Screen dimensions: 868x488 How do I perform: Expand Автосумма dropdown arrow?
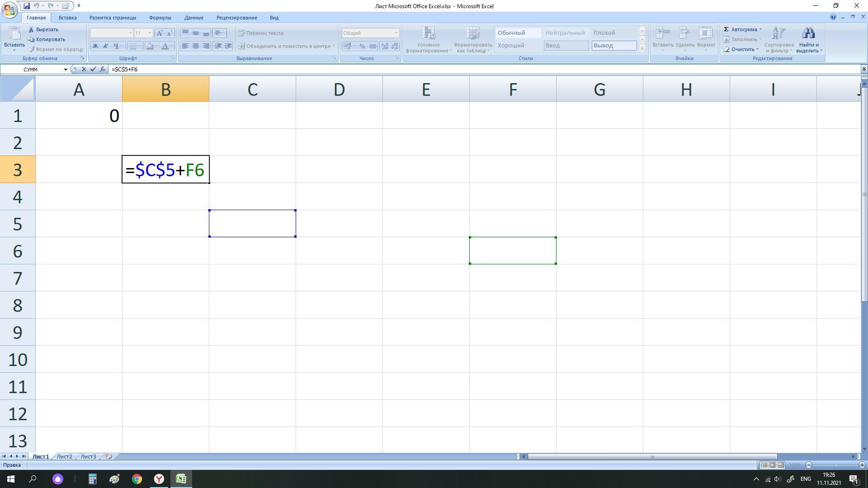tap(760, 29)
